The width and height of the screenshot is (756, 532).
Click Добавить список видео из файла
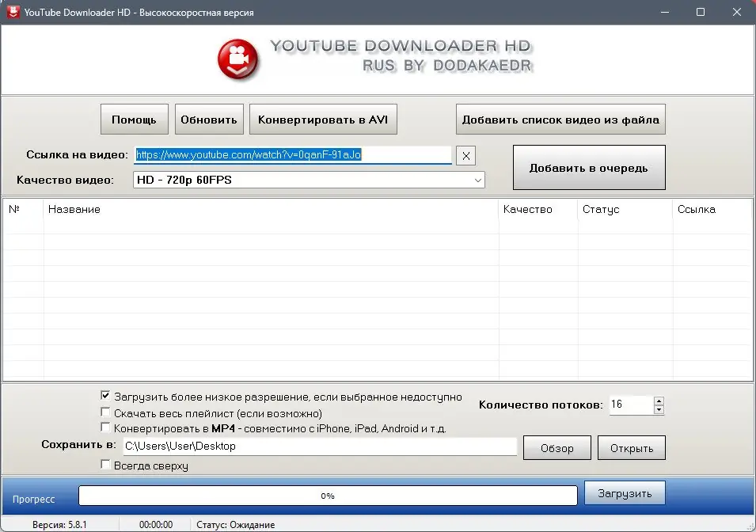[x=560, y=119]
